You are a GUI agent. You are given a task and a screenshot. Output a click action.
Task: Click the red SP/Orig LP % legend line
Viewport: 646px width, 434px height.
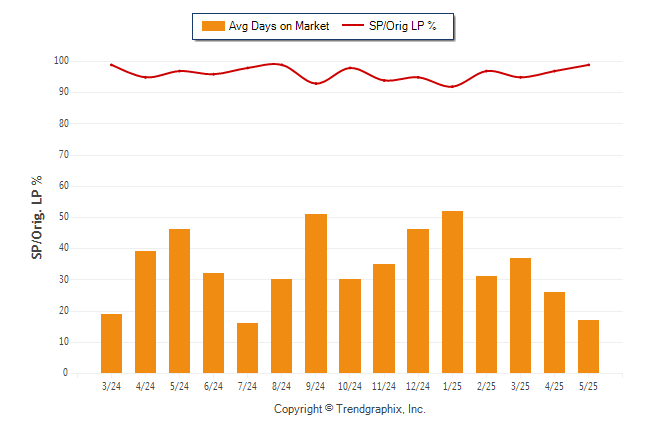tap(353, 25)
